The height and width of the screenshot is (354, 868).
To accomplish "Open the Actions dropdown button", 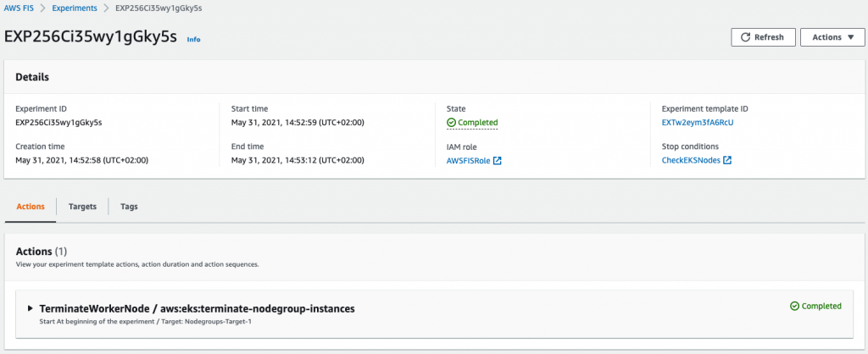I will [832, 37].
